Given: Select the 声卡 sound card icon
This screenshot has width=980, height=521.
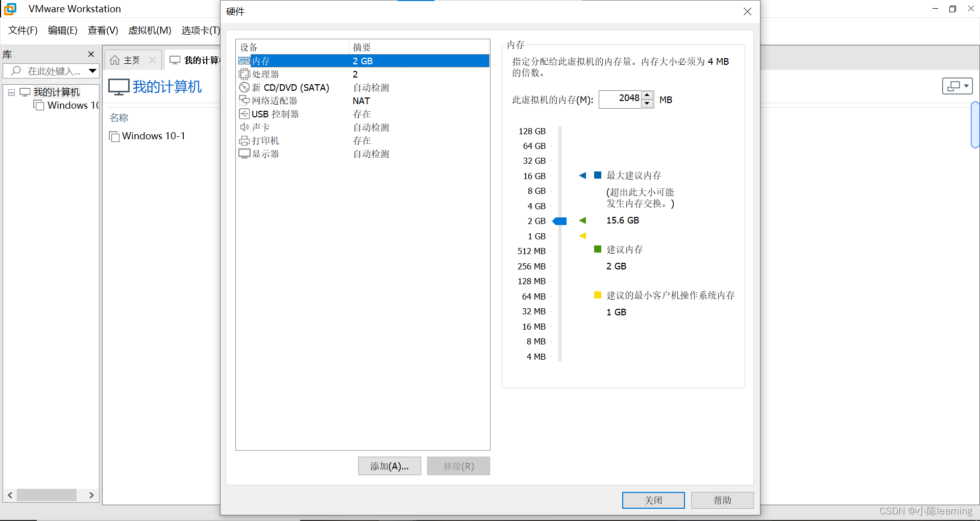Looking at the screenshot, I should 244,127.
